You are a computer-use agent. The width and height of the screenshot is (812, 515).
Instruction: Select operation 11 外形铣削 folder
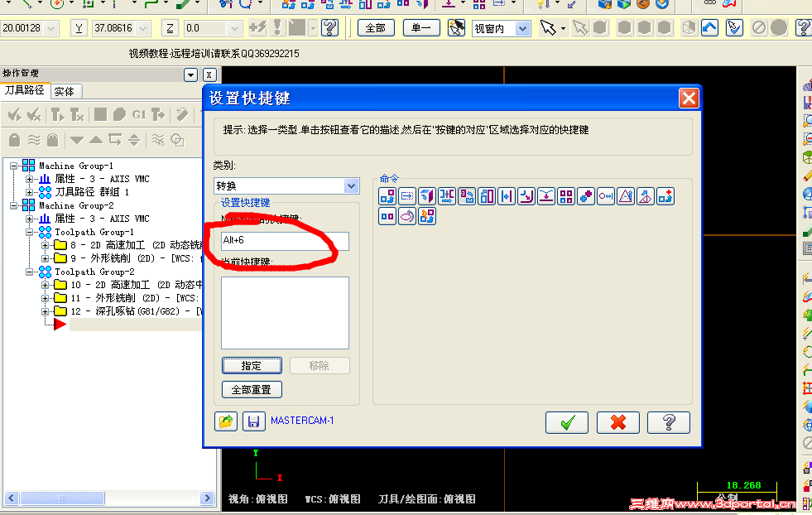point(60,298)
